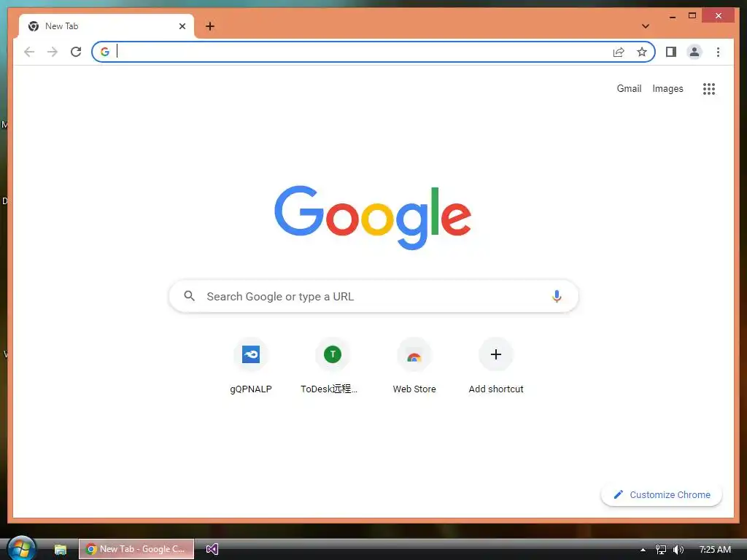Open the volume tray icon
This screenshot has width=747, height=560.
(x=678, y=550)
